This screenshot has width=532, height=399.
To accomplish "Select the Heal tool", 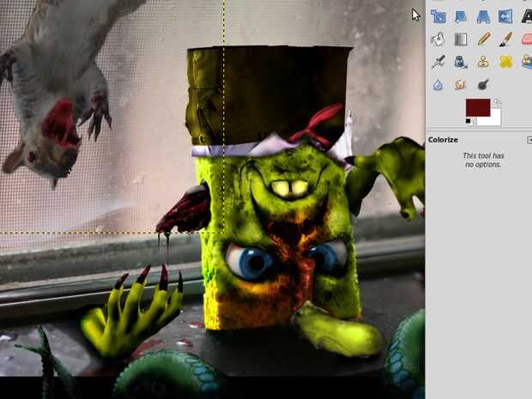I will click(x=505, y=62).
